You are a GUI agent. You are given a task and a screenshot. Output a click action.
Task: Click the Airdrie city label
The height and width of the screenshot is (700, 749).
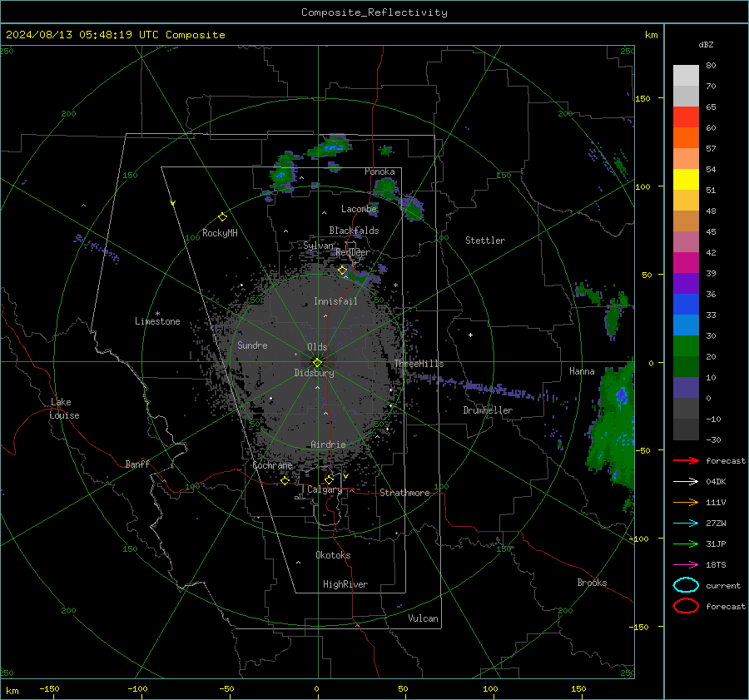pyautogui.click(x=328, y=444)
